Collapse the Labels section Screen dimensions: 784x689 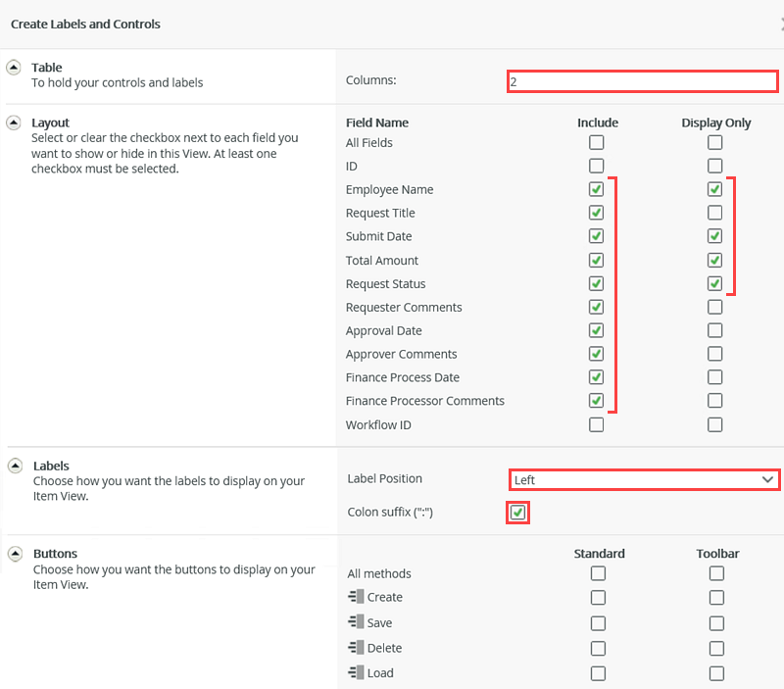coord(13,465)
